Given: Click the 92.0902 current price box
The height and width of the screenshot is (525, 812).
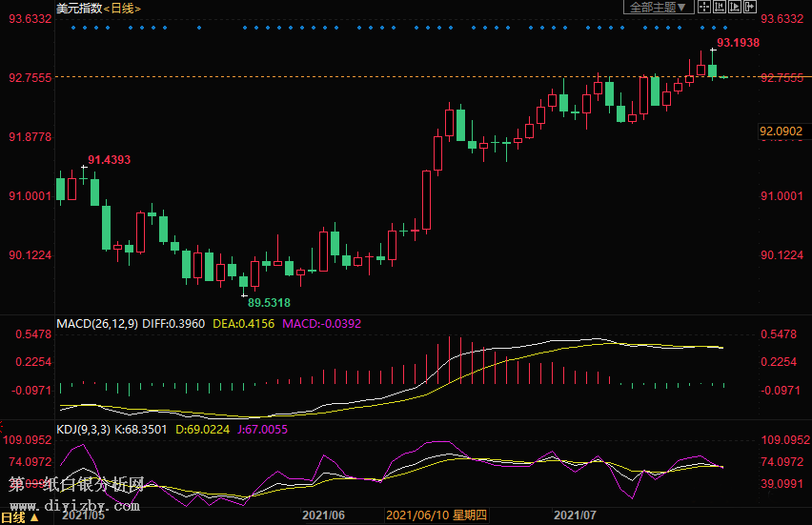Looking at the screenshot, I should click(781, 131).
